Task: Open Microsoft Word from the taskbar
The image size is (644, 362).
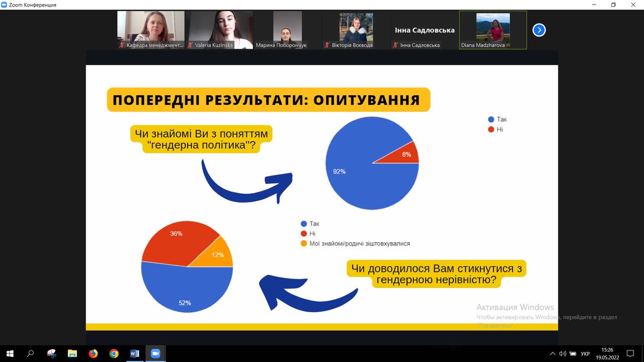Action: [134, 353]
